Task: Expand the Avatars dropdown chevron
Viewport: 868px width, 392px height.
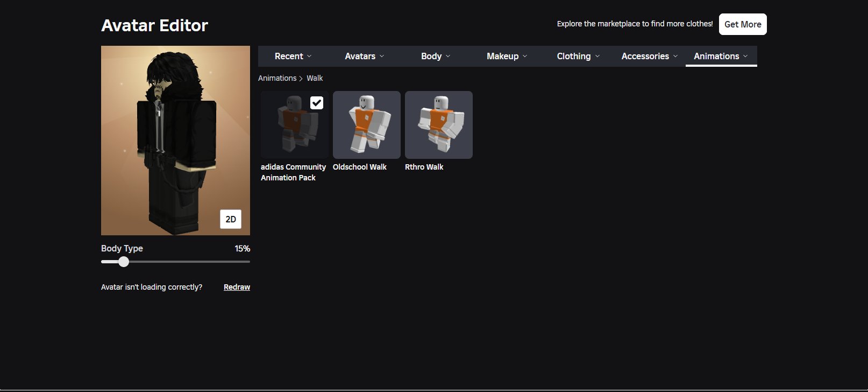Action: click(x=382, y=56)
